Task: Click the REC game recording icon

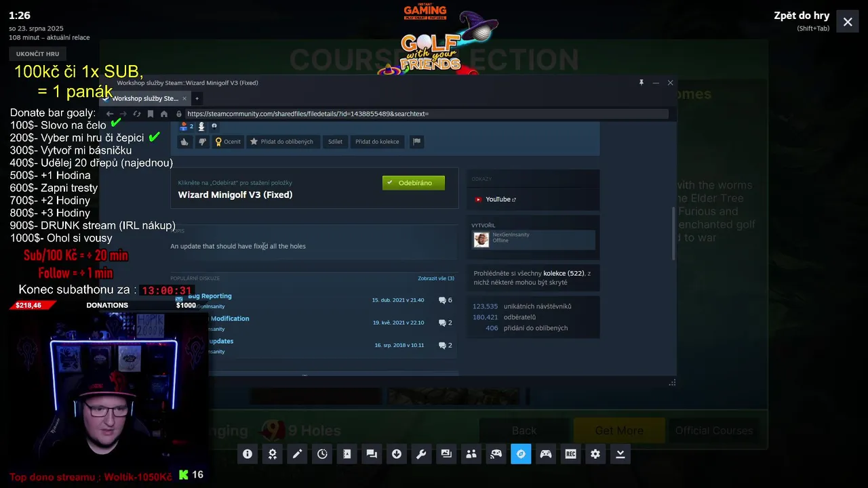Action: click(571, 454)
